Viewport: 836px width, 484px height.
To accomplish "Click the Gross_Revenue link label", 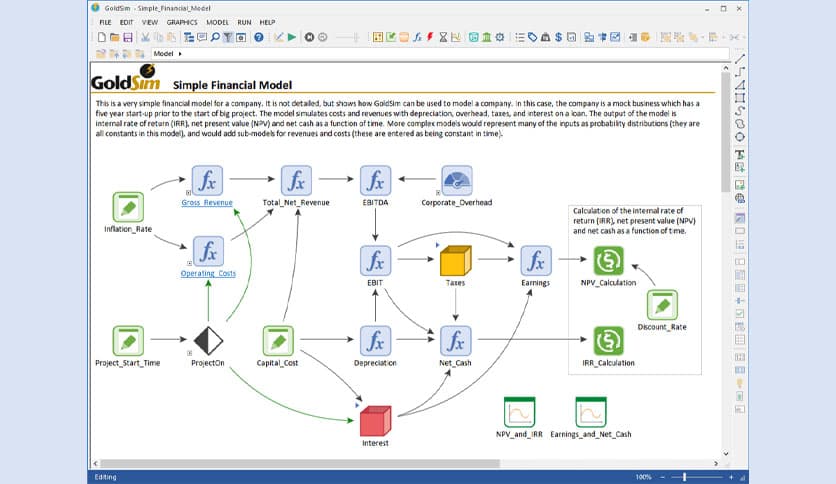I will pos(207,202).
